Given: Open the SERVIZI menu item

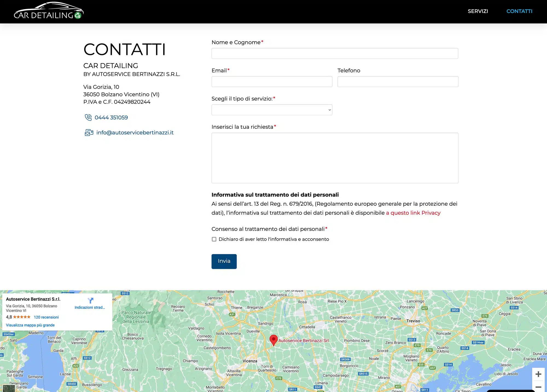Looking at the screenshot, I should pyautogui.click(x=478, y=11).
